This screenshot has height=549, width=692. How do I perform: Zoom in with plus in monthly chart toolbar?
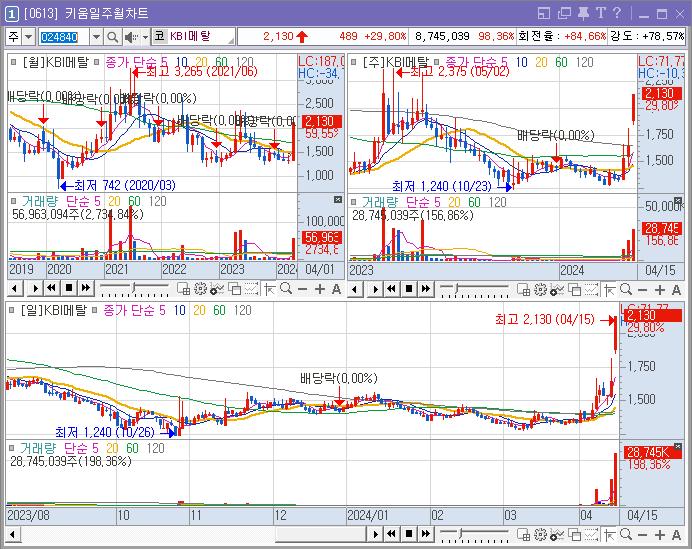320,290
